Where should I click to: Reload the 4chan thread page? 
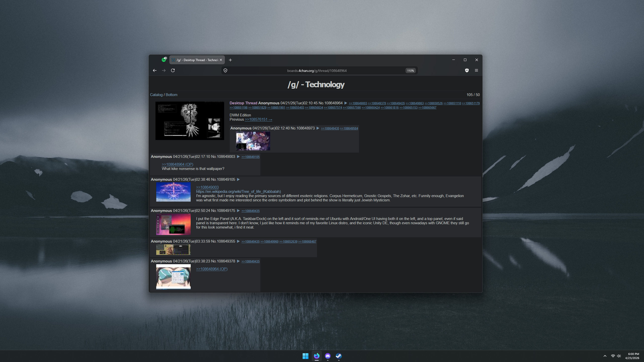click(173, 71)
